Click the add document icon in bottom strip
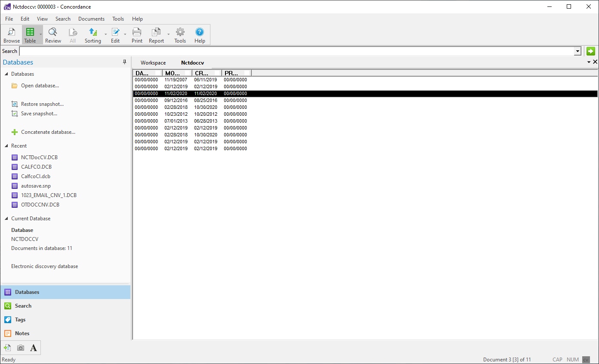This screenshot has width=599, height=364. click(x=7, y=348)
